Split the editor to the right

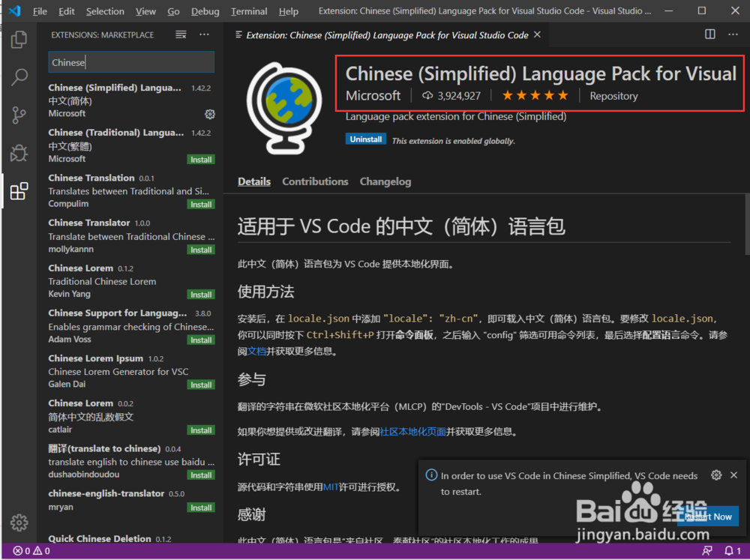[x=709, y=34]
